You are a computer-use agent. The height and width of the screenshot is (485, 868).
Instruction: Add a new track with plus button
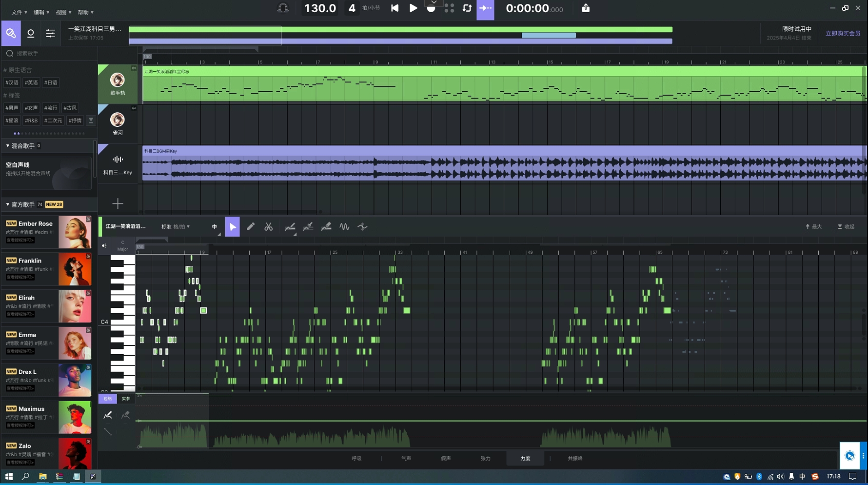[118, 203]
